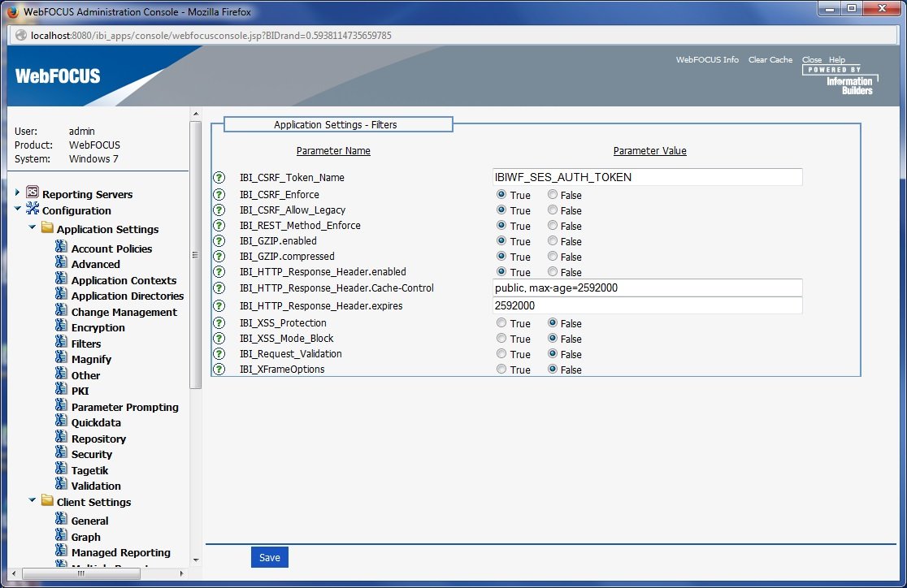Click the Security page icon
Image resolution: width=907 pixels, height=588 pixels.
coord(61,453)
